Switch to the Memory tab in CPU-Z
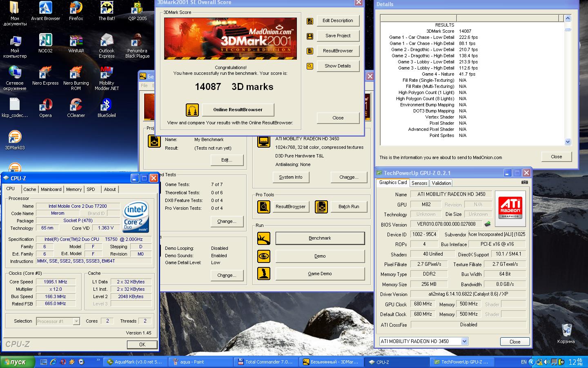The image size is (588, 368). (x=74, y=189)
